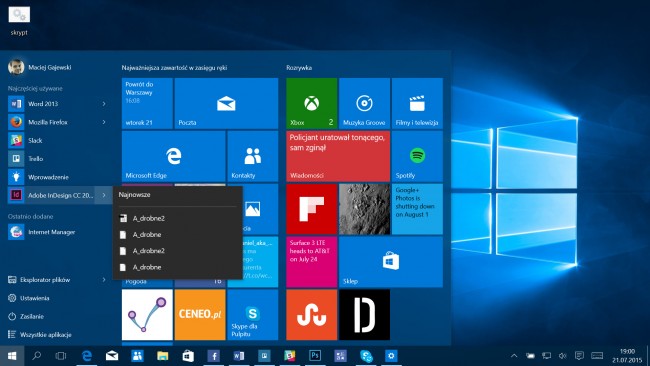
Task: Open the Flipboard red tile
Action: pos(311,209)
